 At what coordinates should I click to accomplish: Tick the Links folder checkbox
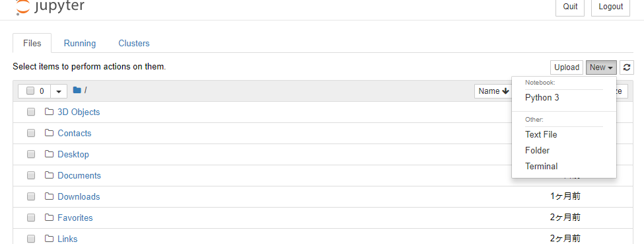pyautogui.click(x=31, y=239)
